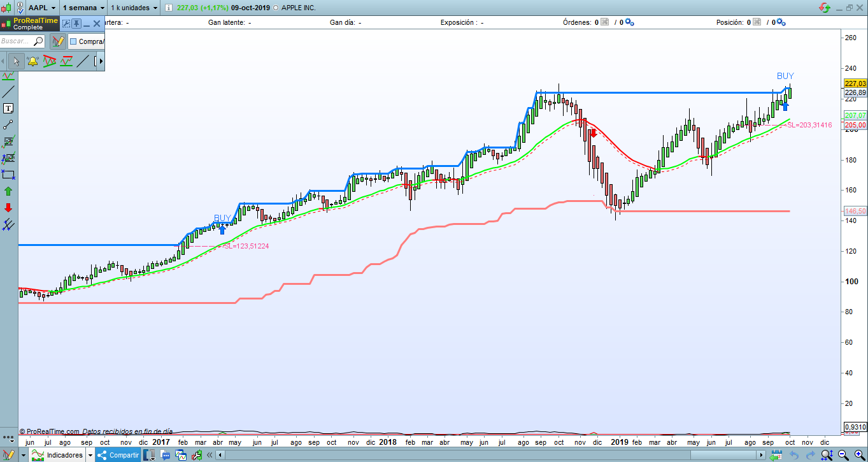The height and width of the screenshot is (462, 868).
Task: Close the ProRealTime Complete floating panel
Action: tap(97, 24)
